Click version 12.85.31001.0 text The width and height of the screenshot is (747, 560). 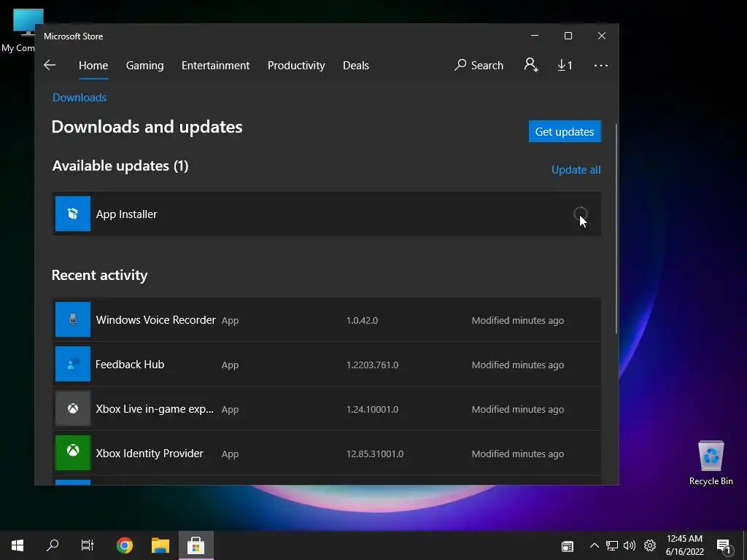[x=375, y=454]
